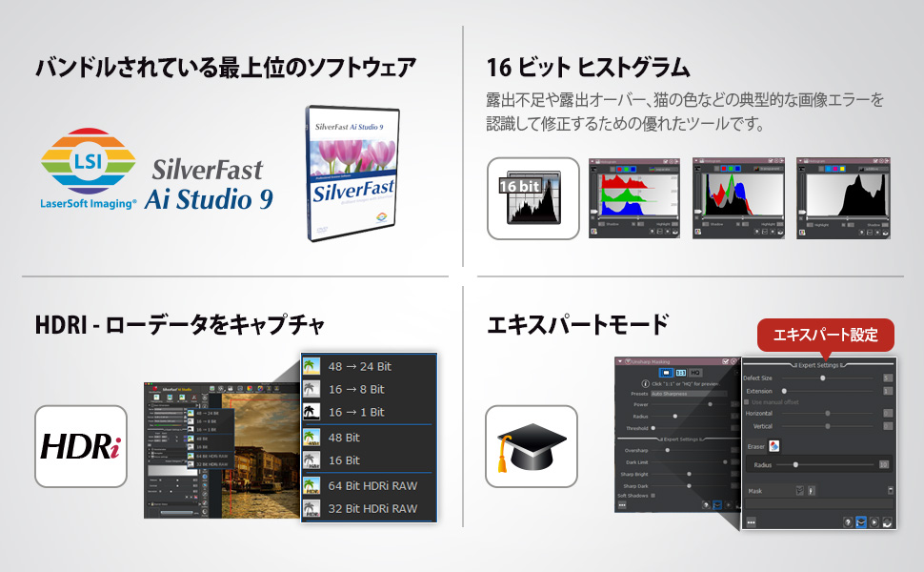Viewport: 924px width, 572px height.
Task: Click the Extension slider
Action: [828, 391]
